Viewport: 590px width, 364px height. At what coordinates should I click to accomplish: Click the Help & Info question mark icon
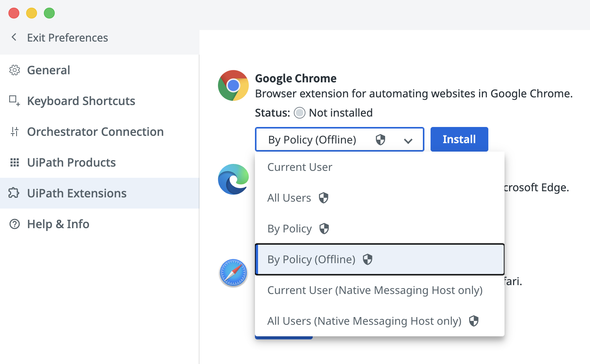pyautogui.click(x=15, y=224)
